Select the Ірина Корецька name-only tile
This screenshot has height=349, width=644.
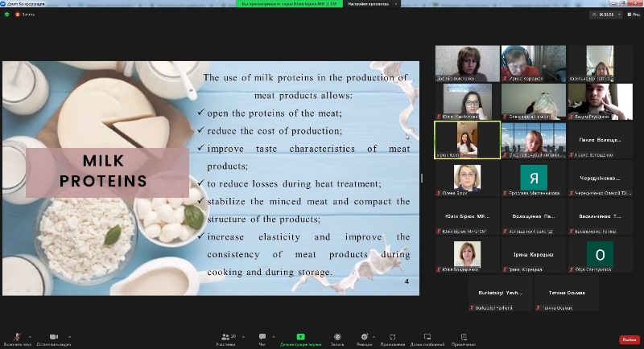pyautogui.click(x=534, y=255)
